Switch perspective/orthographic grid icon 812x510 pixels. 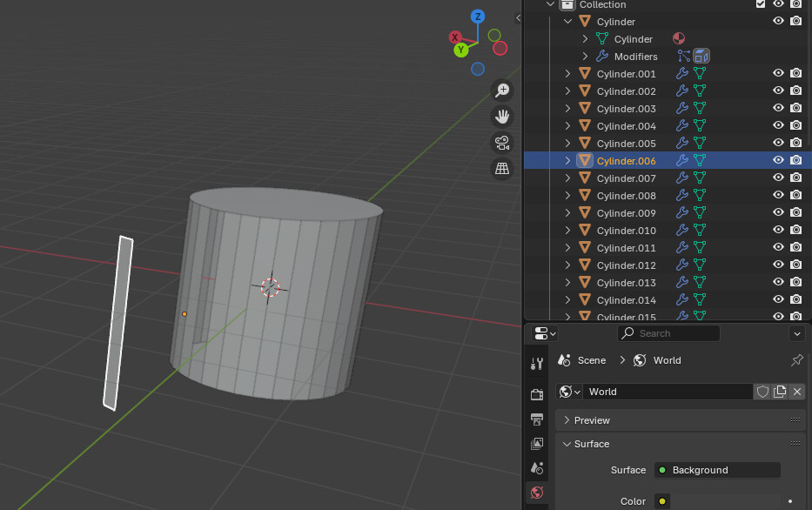click(502, 168)
